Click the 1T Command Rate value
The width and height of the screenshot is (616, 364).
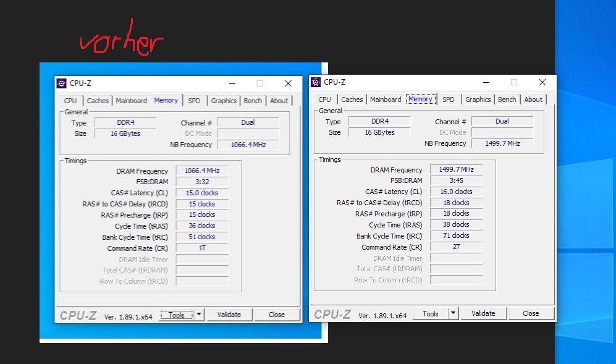click(x=202, y=248)
